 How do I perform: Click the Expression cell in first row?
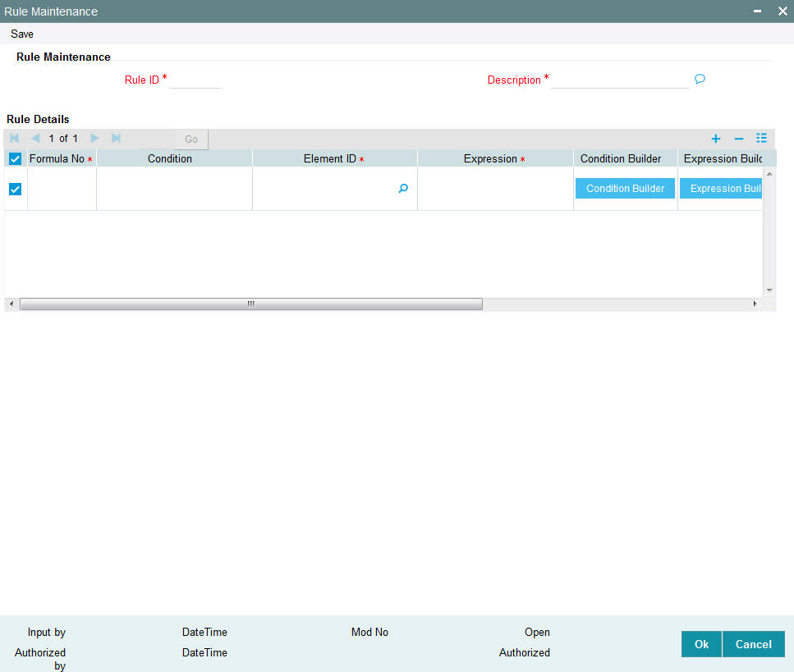coord(495,188)
